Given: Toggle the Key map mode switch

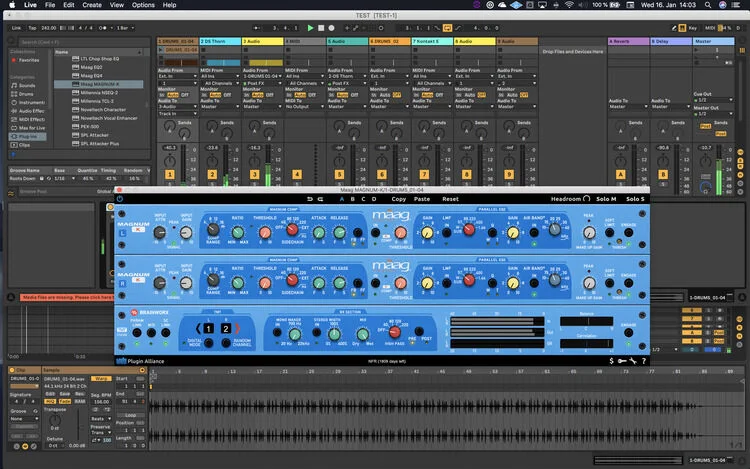Looking at the screenshot, I should click(x=693, y=28).
